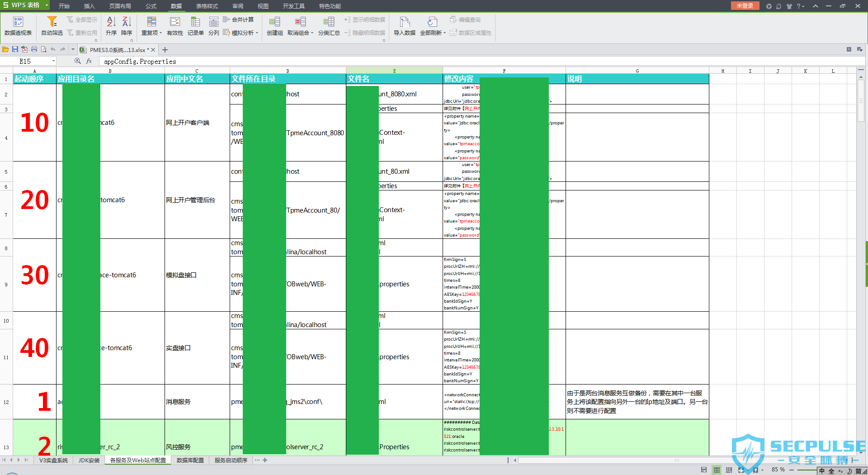The width and height of the screenshot is (868, 475).
Task: Expand quick access toolbar customize arrow
Action: 73,49
